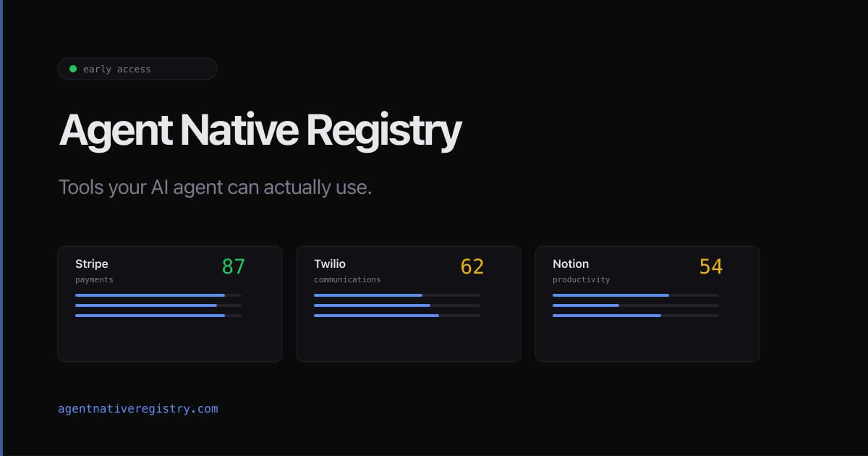Expand the Twilio card details

click(408, 304)
